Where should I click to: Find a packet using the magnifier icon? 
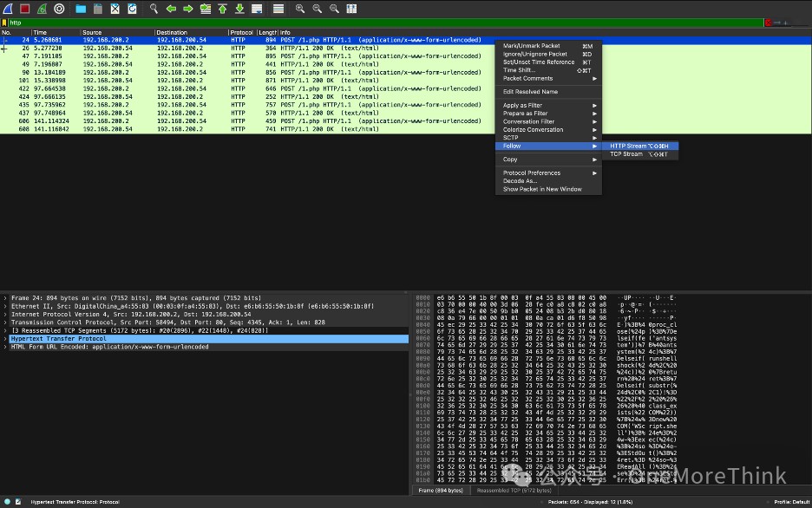coord(154,9)
